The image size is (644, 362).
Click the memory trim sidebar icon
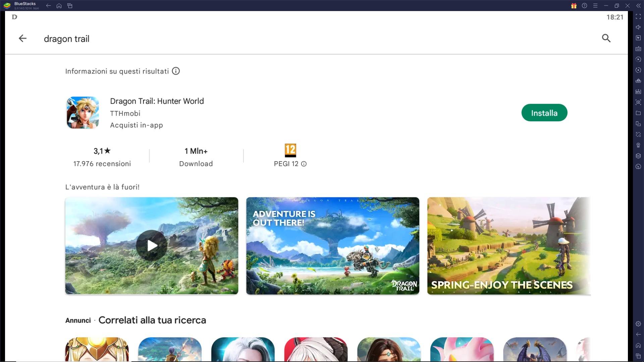(638, 81)
